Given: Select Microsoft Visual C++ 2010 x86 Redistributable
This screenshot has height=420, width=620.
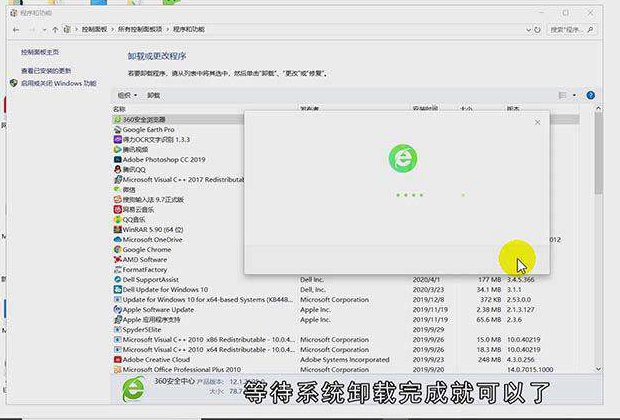Looking at the screenshot, I should [x=346, y=340].
